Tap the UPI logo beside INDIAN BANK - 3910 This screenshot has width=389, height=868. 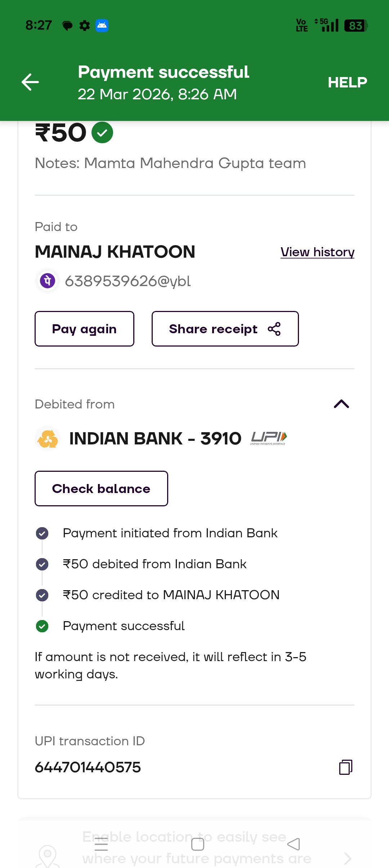click(269, 438)
